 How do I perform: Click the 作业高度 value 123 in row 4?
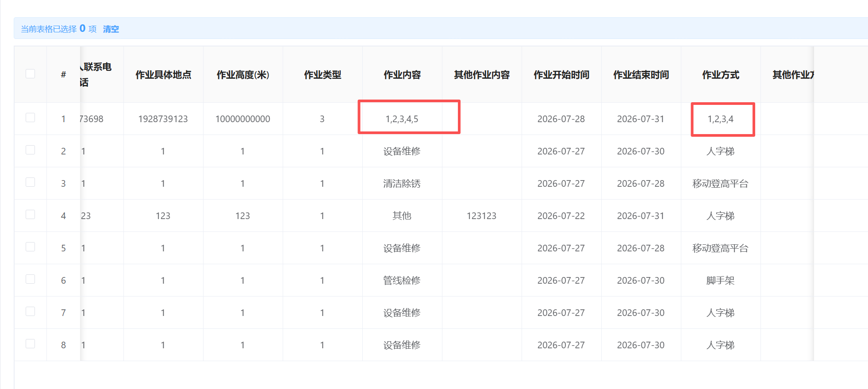(x=242, y=216)
